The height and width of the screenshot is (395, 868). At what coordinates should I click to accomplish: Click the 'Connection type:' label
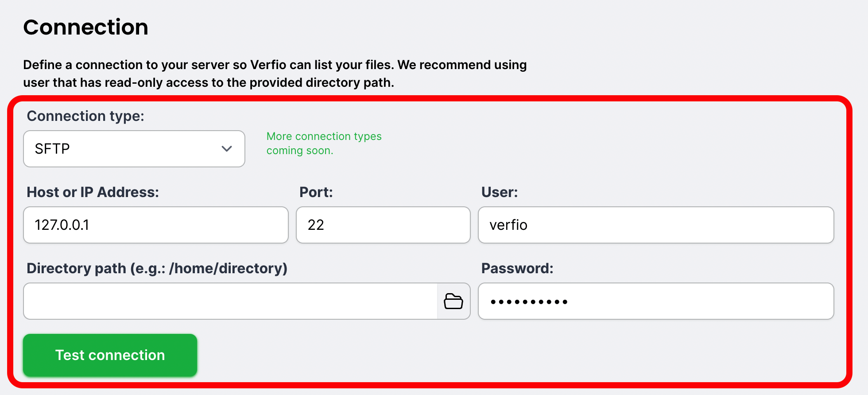click(85, 116)
